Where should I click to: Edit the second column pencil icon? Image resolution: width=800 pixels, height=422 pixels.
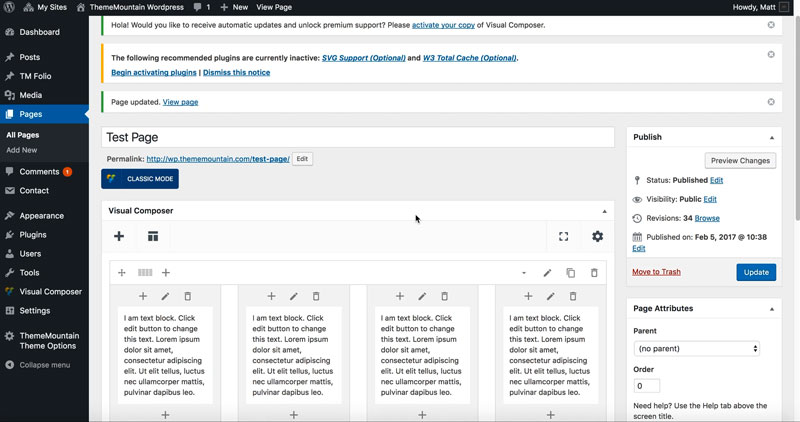pyautogui.click(x=294, y=296)
